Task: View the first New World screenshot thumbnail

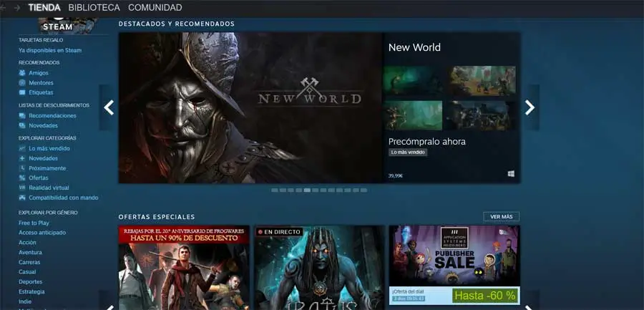Action: (x=413, y=81)
